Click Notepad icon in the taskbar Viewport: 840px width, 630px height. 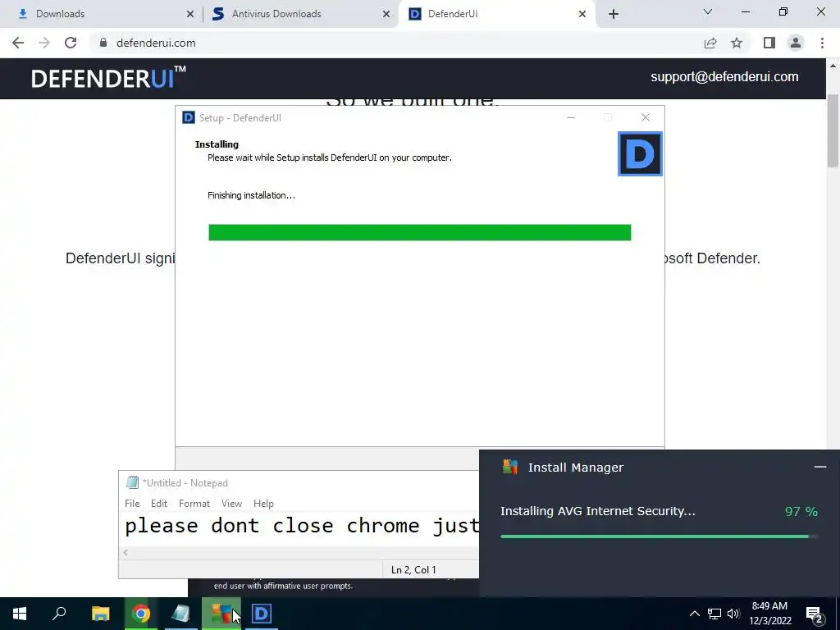(181, 614)
